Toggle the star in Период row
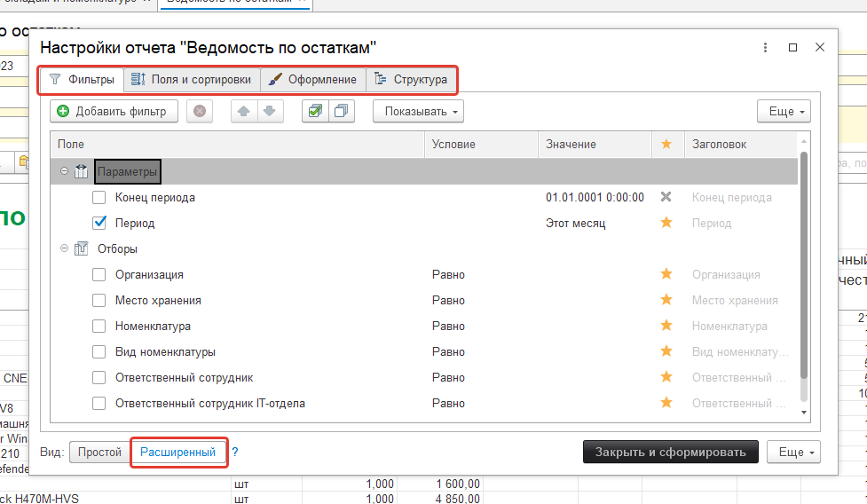Screen dimensions: 867x504 click(666, 222)
